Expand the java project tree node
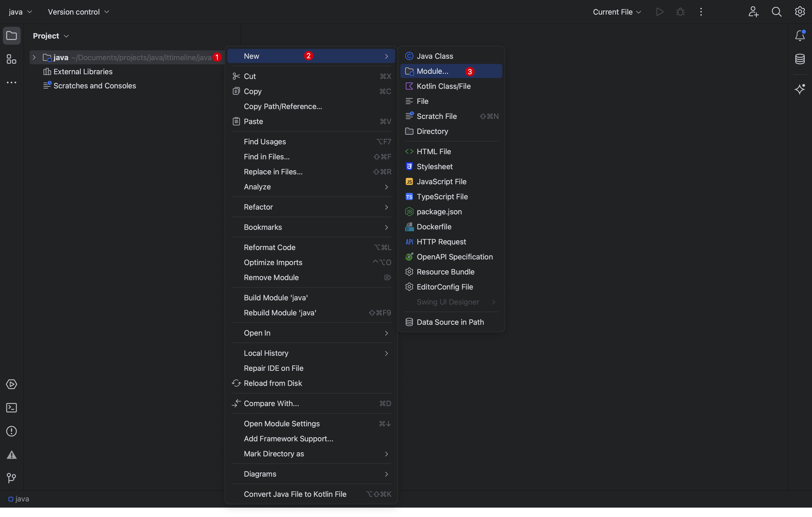Viewport: 812px width, 517px height. [x=34, y=57]
